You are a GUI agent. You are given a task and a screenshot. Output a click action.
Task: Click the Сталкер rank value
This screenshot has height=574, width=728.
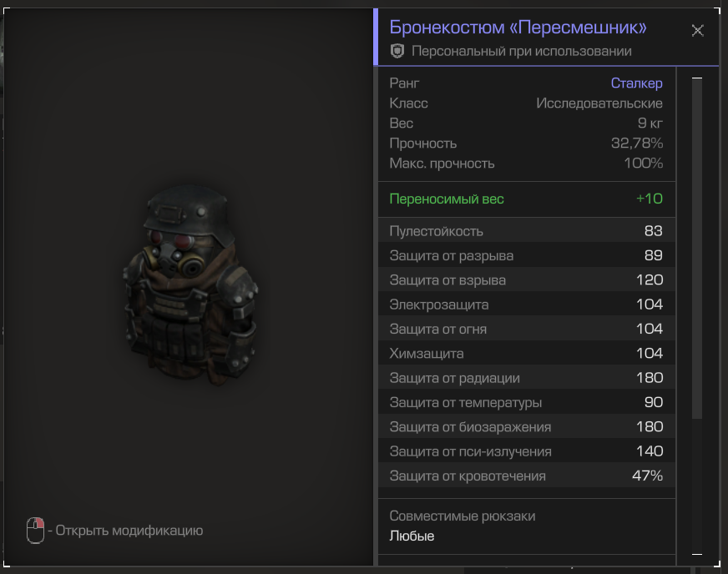[x=636, y=83]
